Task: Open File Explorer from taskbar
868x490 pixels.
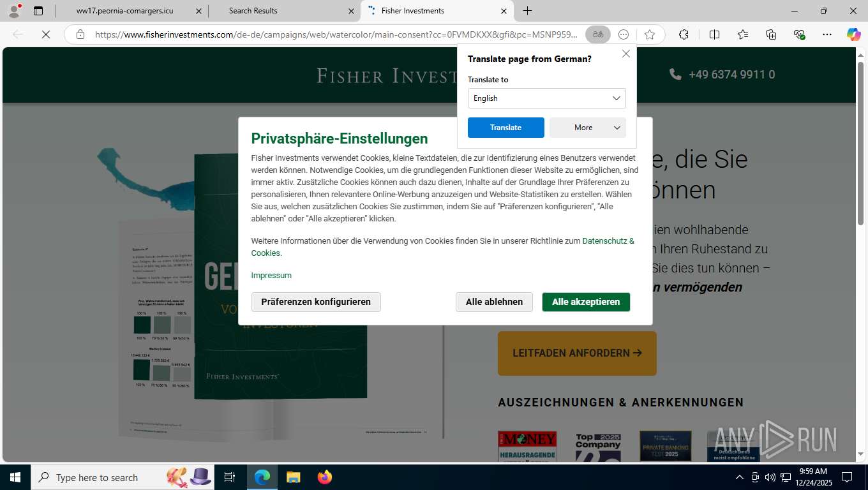Action: (293, 477)
